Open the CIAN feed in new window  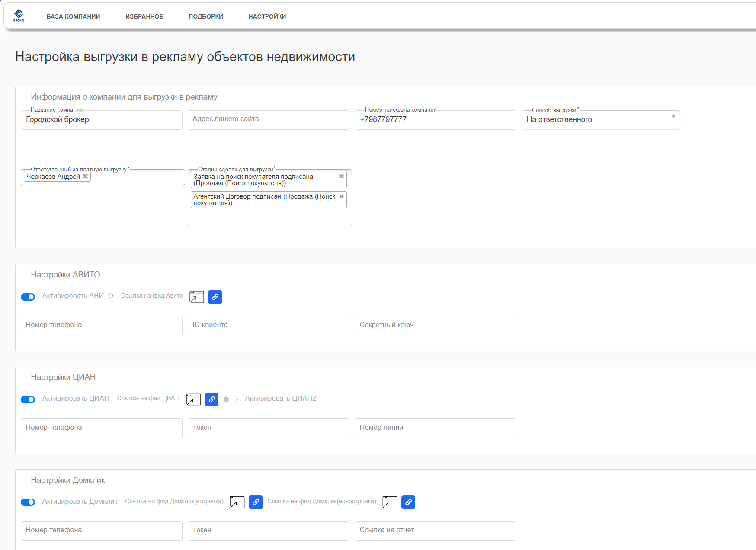[193, 399]
